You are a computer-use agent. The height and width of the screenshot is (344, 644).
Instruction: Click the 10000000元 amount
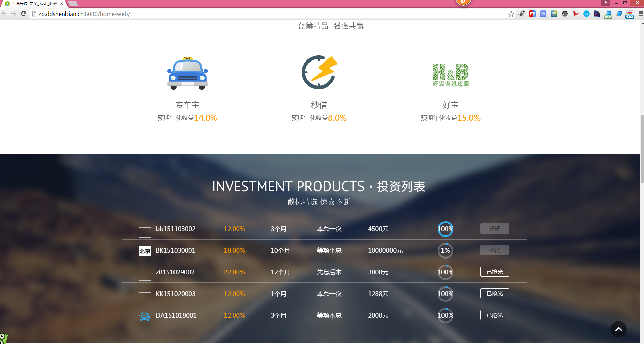(x=385, y=250)
